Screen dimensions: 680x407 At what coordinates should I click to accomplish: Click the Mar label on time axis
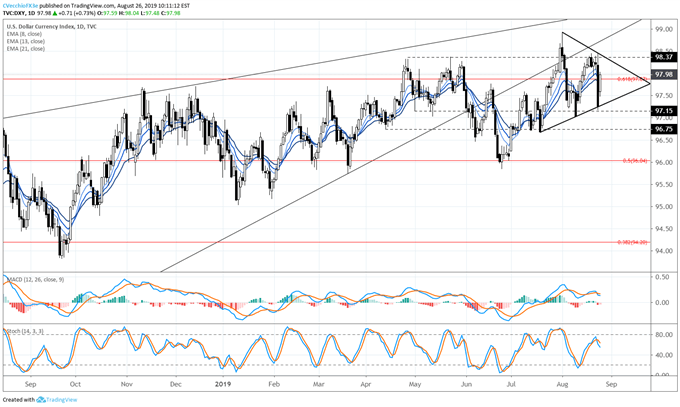click(x=319, y=384)
